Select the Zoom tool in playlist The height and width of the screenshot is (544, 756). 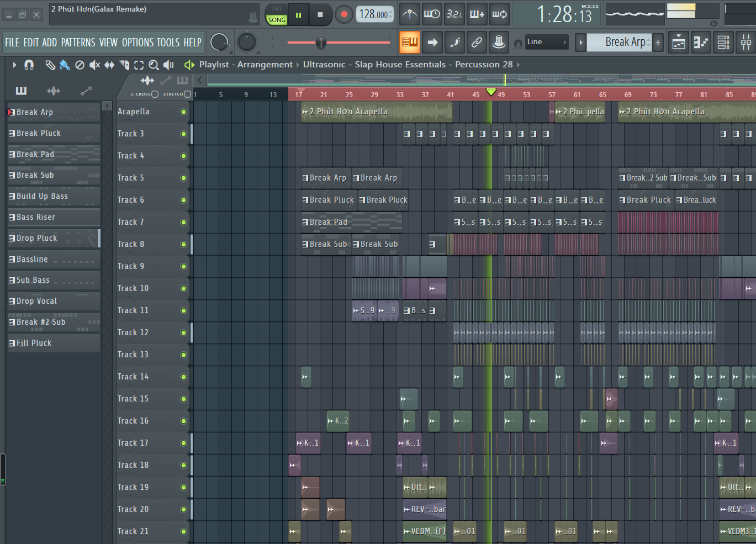click(154, 65)
